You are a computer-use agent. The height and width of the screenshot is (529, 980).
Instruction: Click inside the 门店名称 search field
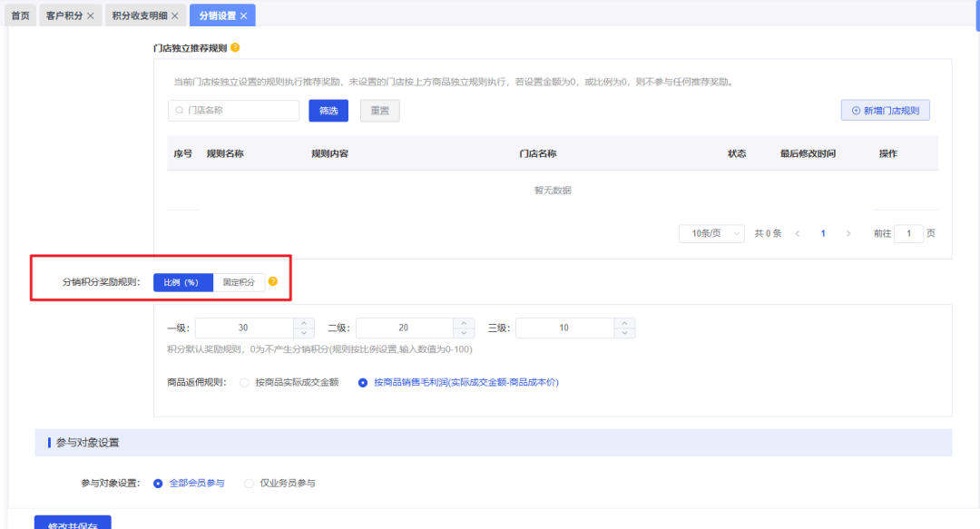coord(233,110)
